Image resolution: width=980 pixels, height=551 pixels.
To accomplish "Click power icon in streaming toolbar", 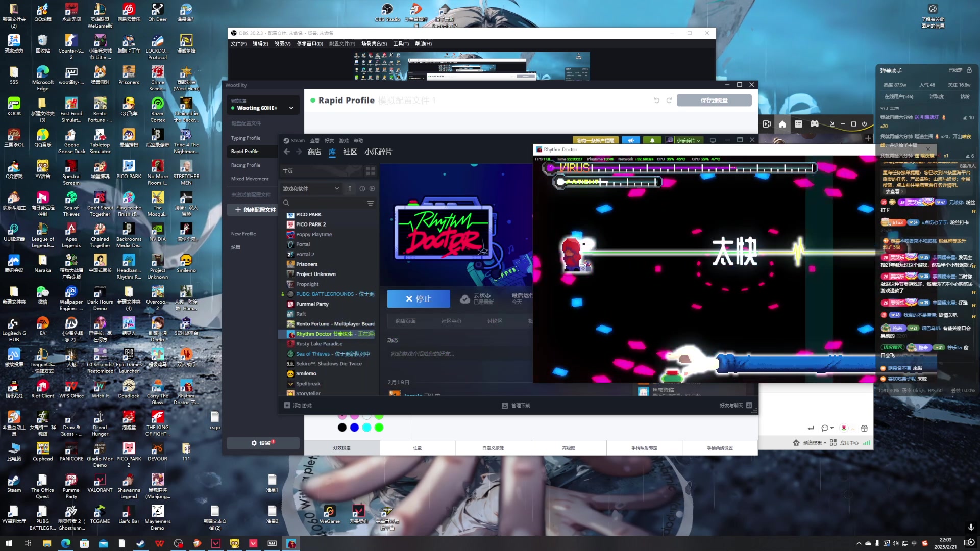I will click(864, 124).
